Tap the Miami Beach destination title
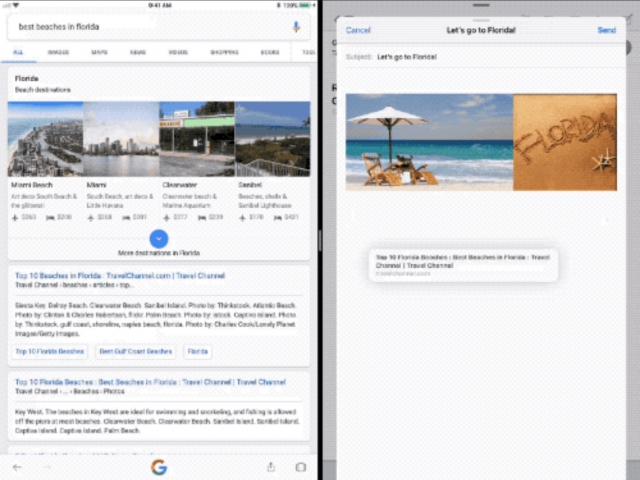 (32, 185)
